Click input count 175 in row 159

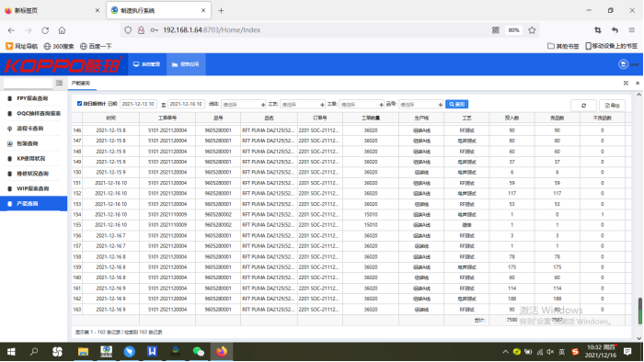point(512,267)
